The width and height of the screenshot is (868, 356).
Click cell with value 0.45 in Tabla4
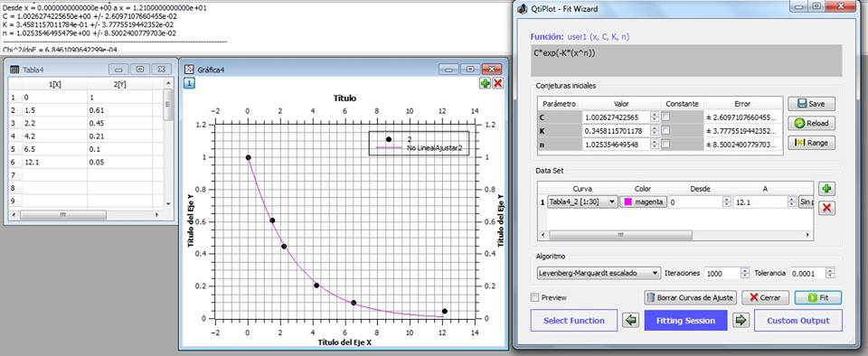coord(119,123)
